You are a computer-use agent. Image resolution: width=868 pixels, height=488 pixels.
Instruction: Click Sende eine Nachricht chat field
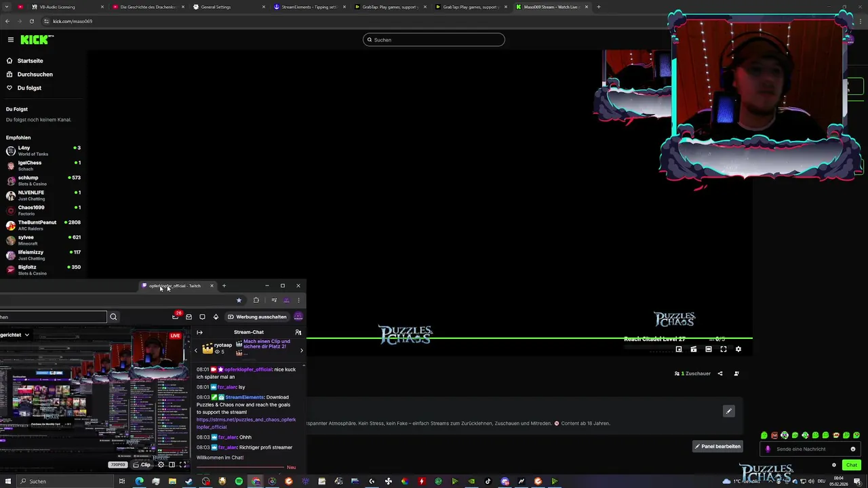pyautogui.click(x=810, y=449)
